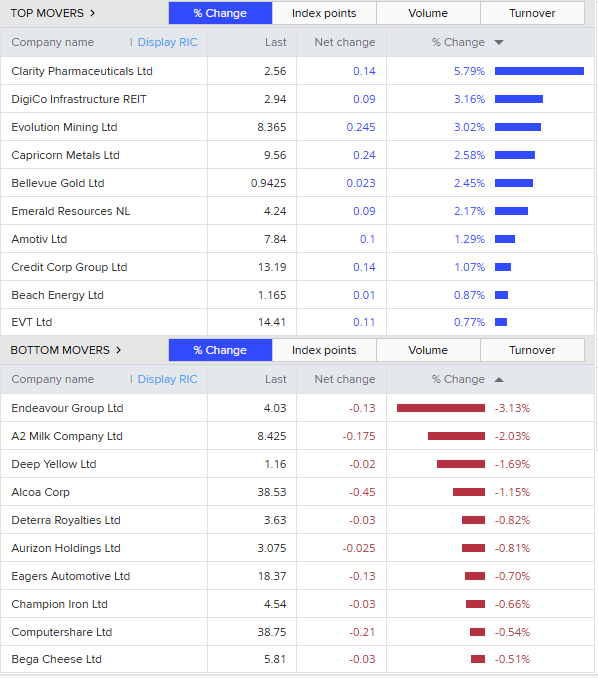Open DigiCo Infrastructure REIT row

point(297,99)
